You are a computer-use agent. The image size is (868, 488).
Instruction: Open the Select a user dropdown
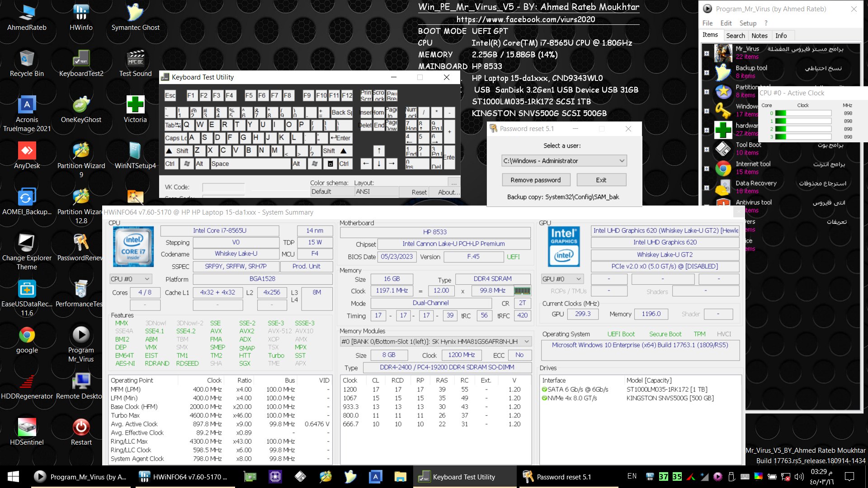[564, 161]
